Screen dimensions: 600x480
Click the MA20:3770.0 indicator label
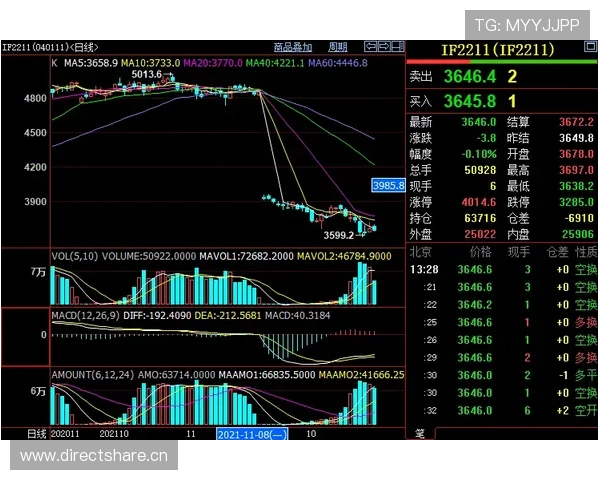[213, 63]
